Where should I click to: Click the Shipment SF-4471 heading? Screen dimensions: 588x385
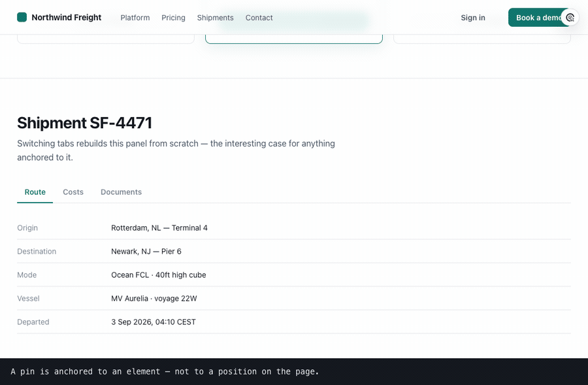coord(85,123)
